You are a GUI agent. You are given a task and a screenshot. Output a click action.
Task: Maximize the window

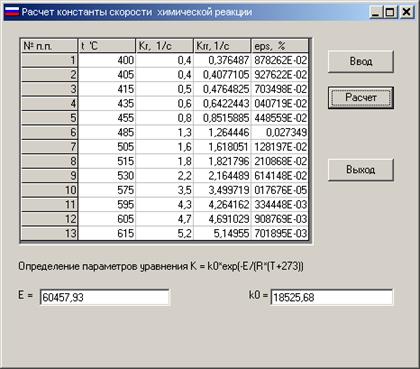pyautogui.click(x=390, y=12)
